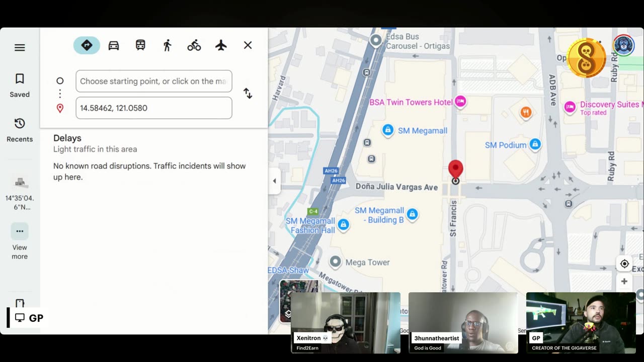Select Best travel mode icon

click(x=87, y=45)
